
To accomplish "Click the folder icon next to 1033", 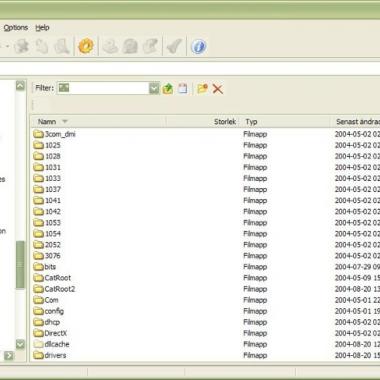I will pyautogui.click(x=39, y=178).
